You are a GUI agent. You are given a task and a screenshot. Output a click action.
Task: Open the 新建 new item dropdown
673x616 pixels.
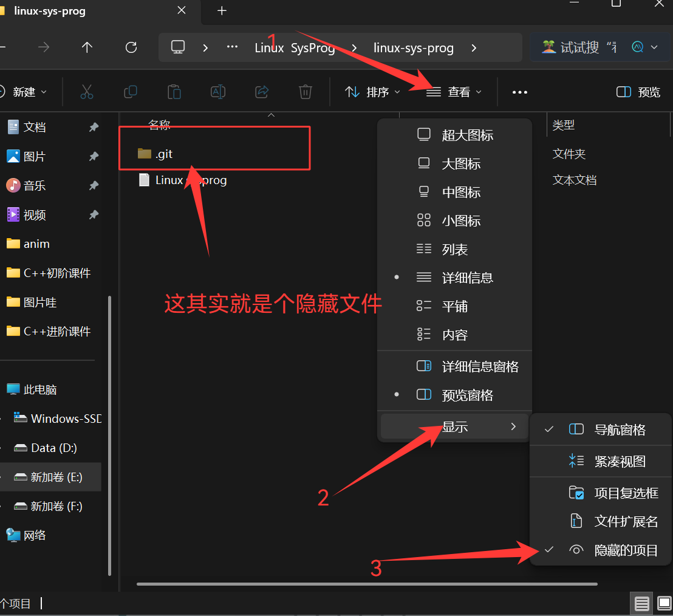tap(23, 92)
